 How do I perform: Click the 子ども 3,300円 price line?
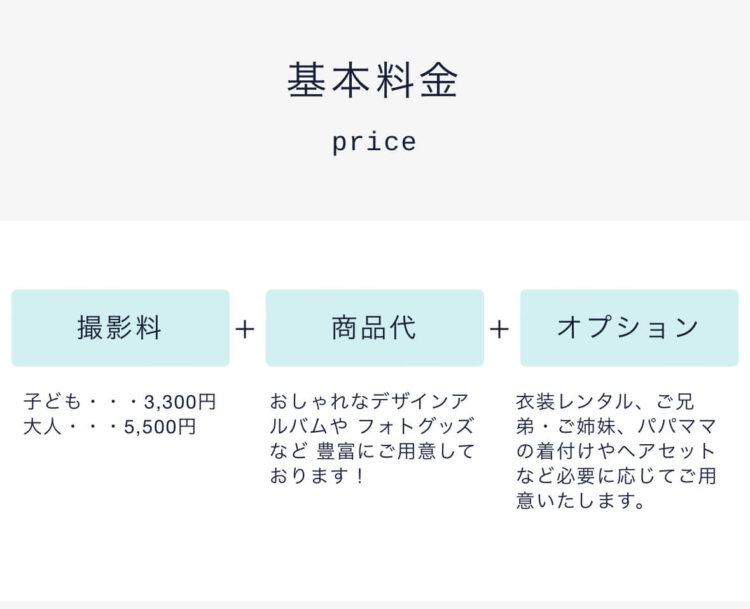click(x=120, y=401)
